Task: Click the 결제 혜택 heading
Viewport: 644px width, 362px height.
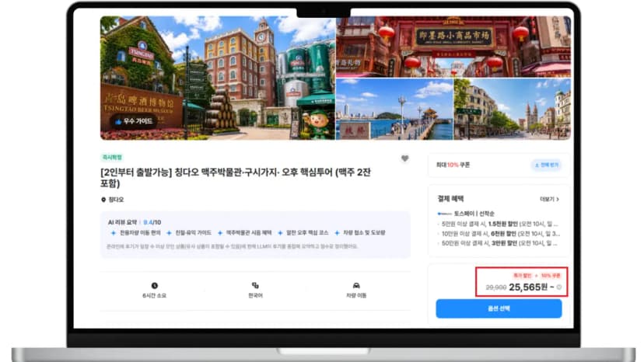Action: point(450,199)
